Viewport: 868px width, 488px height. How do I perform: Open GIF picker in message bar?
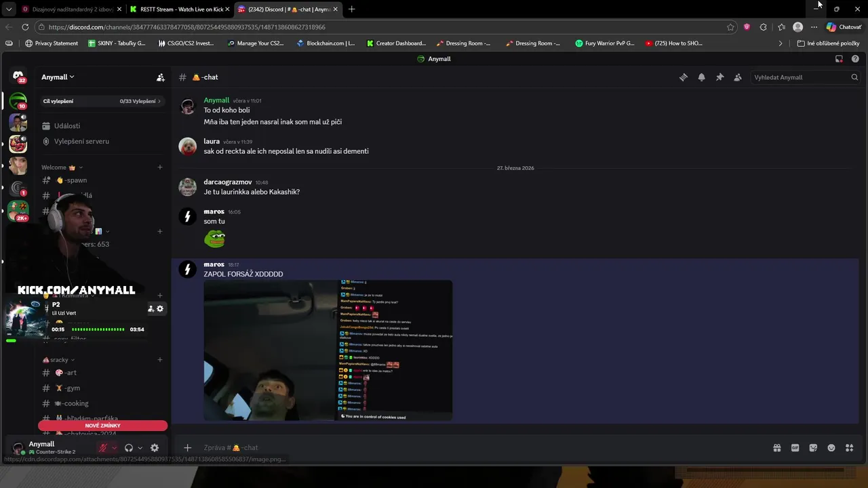(795, 448)
